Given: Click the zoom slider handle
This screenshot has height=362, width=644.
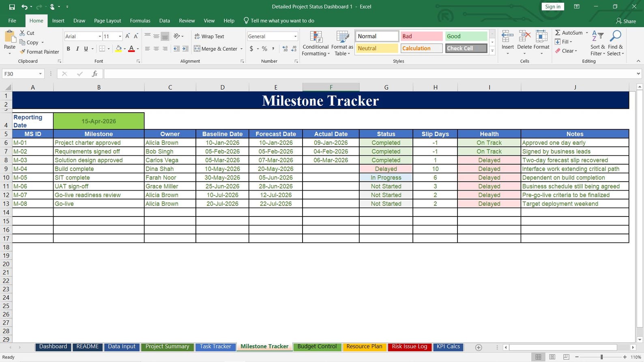Looking at the screenshot, I should click(601, 357).
